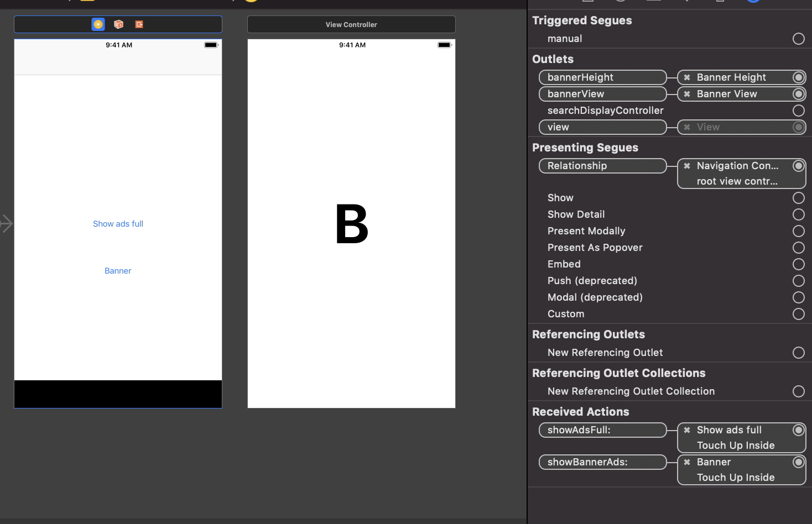Click the Outlets section header

coord(553,59)
